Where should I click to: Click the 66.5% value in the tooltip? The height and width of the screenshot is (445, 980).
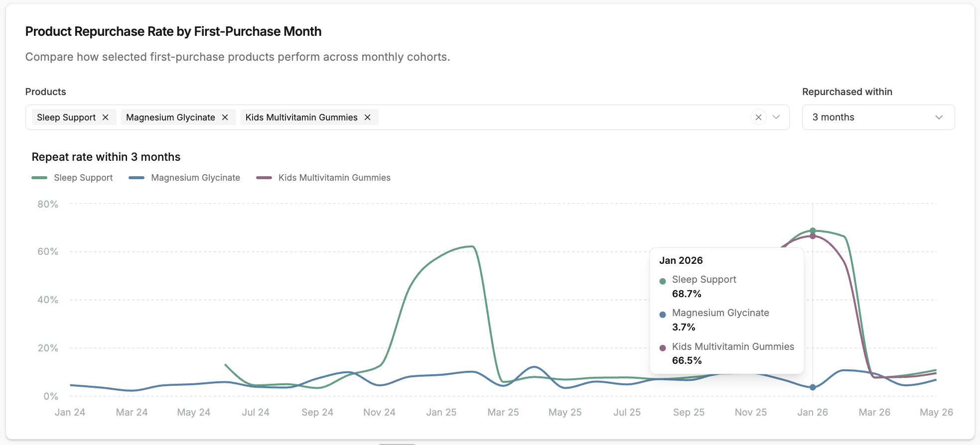click(x=687, y=360)
